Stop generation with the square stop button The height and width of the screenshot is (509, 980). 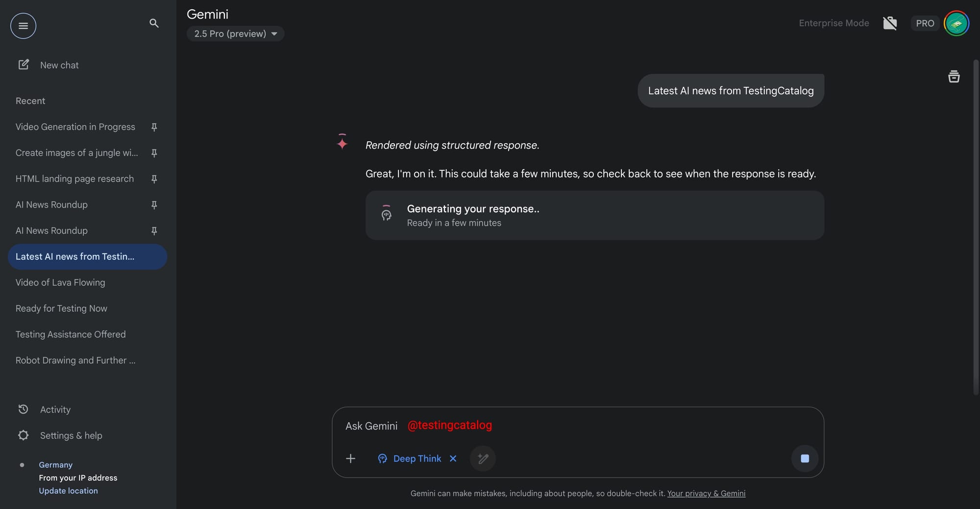tap(805, 458)
